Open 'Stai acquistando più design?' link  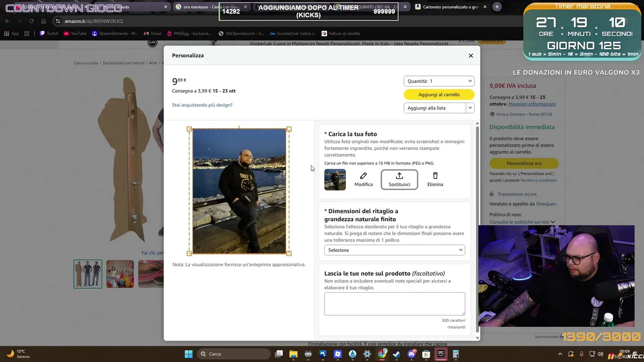point(202,105)
